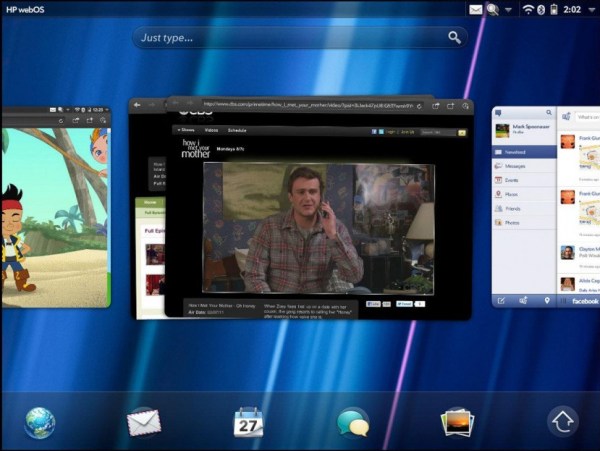600x451 pixels.
Task: Open Messages in the Facebook sidebar
Action: pyautogui.click(x=524, y=166)
